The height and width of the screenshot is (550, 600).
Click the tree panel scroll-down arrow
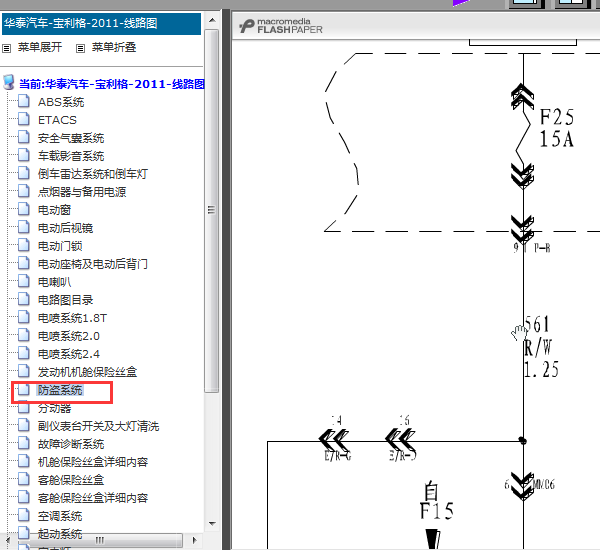pyautogui.click(x=212, y=524)
